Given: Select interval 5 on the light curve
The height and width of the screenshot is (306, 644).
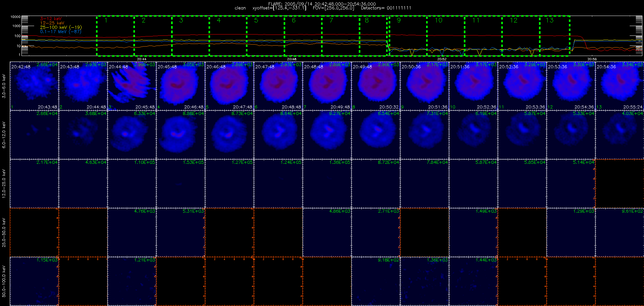Looking at the screenshot, I should tap(265, 36).
